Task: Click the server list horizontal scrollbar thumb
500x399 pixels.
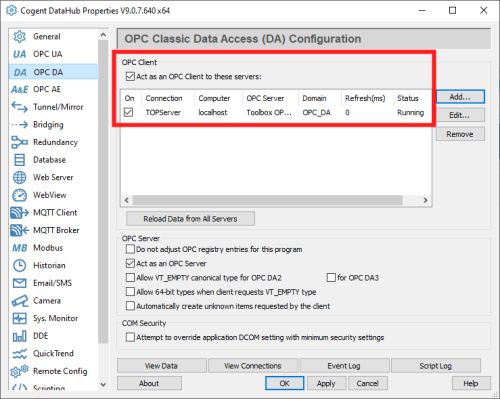Action: click(267, 200)
